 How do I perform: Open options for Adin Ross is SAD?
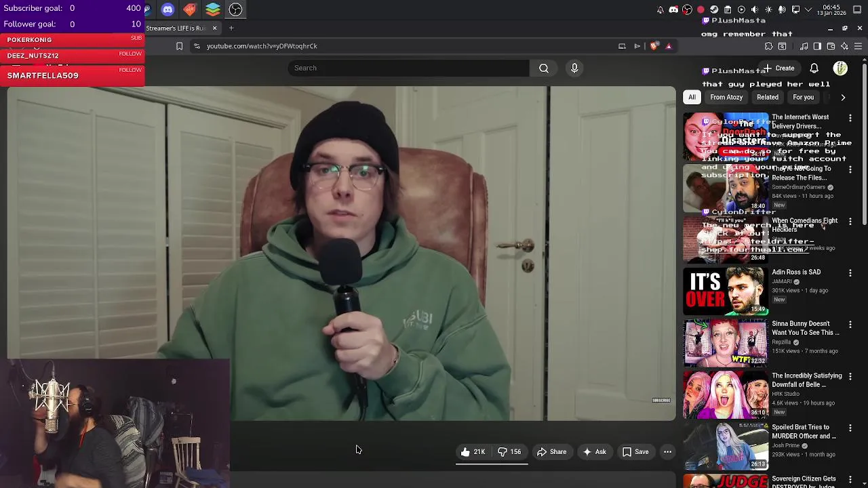coord(850,273)
